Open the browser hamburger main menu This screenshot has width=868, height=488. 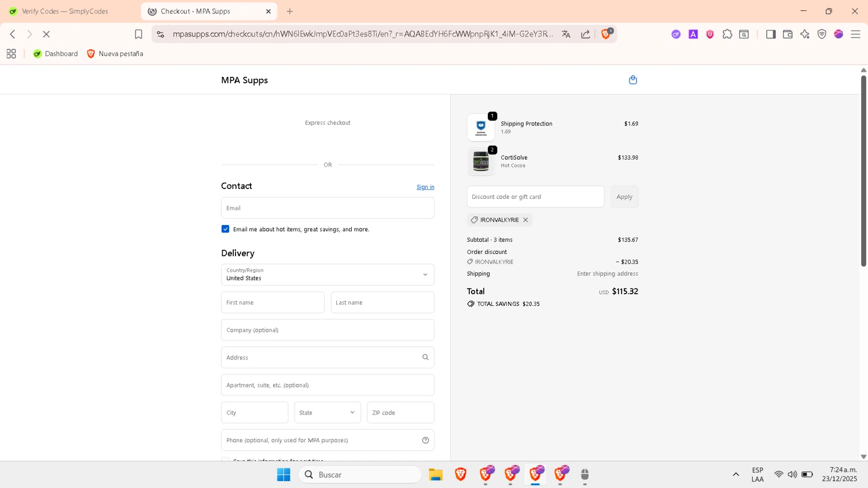coord(855,34)
